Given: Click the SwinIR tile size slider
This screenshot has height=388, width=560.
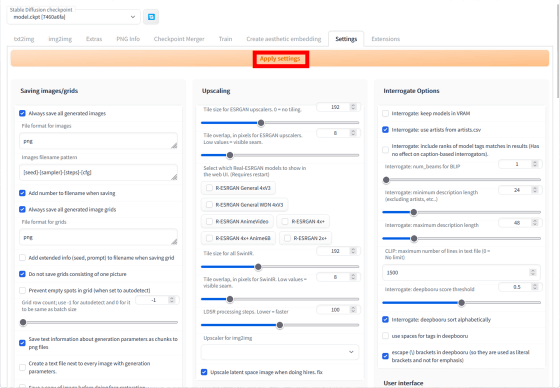Looking at the screenshot, I should (280, 267).
